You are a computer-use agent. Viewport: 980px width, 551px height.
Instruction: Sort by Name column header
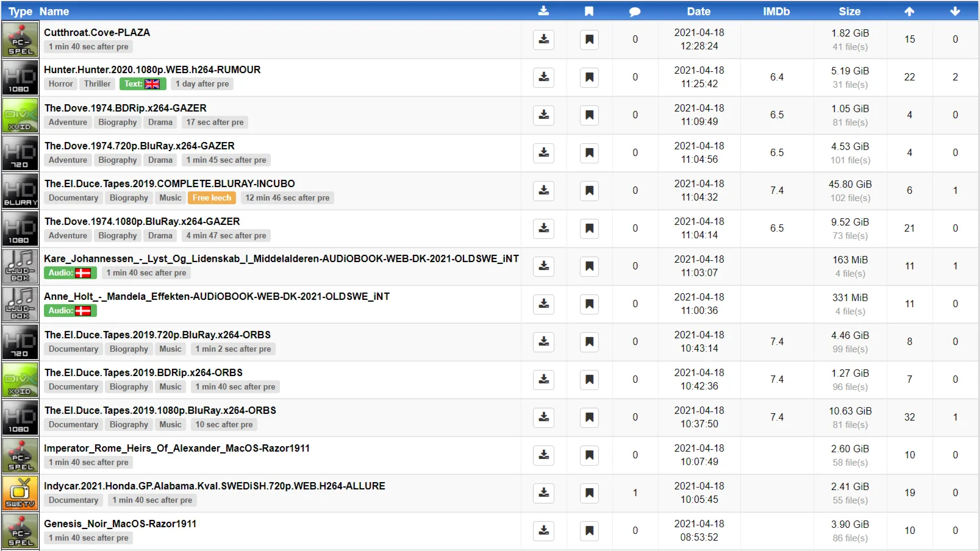[x=54, y=11]
